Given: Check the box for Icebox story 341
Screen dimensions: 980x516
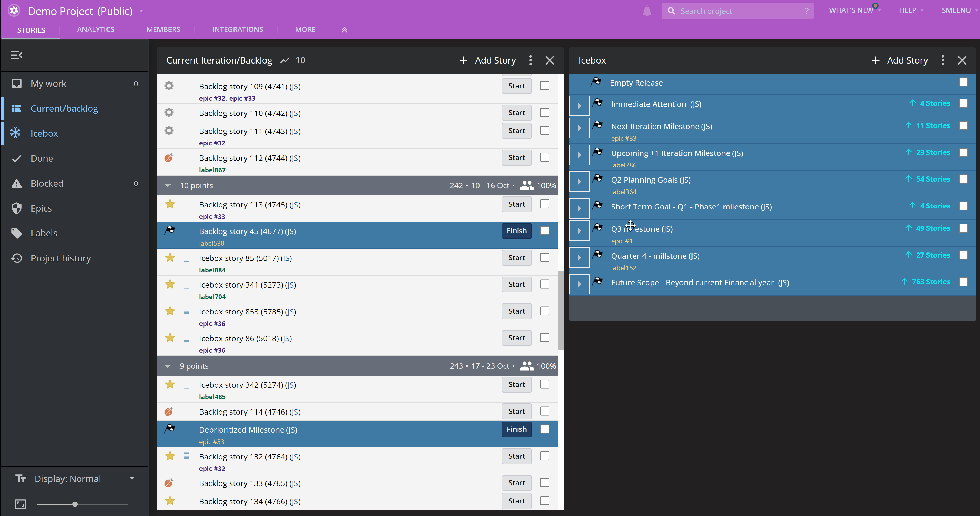Looking at the screenshot, I should pos(545,284).
